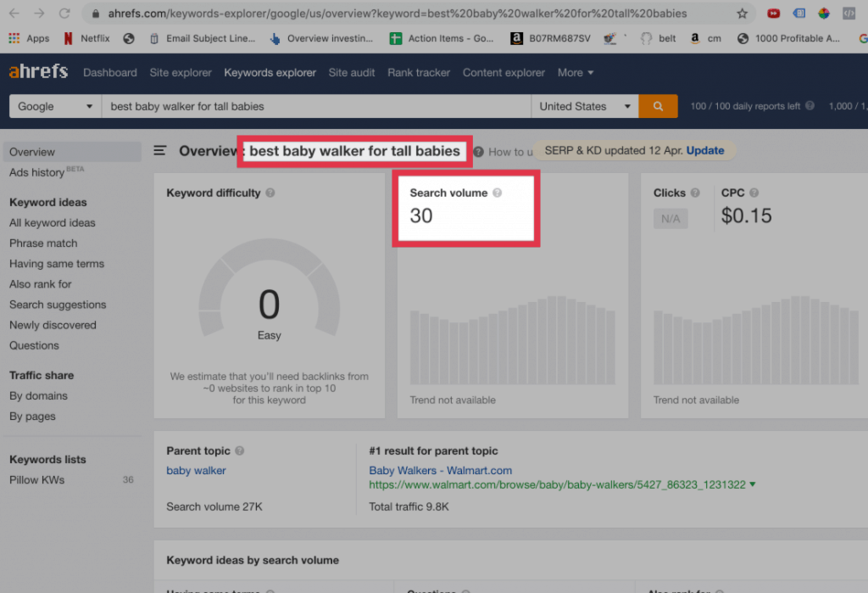Screen dimensions: 868x593
Task: Open Content explorer in navigation
Action: (x=504, y=73)
